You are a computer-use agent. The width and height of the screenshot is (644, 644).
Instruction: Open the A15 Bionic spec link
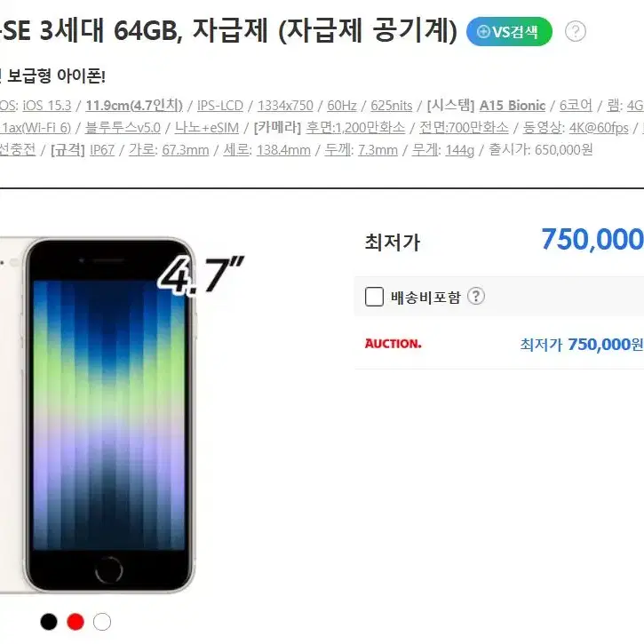[x=513, y=106]
